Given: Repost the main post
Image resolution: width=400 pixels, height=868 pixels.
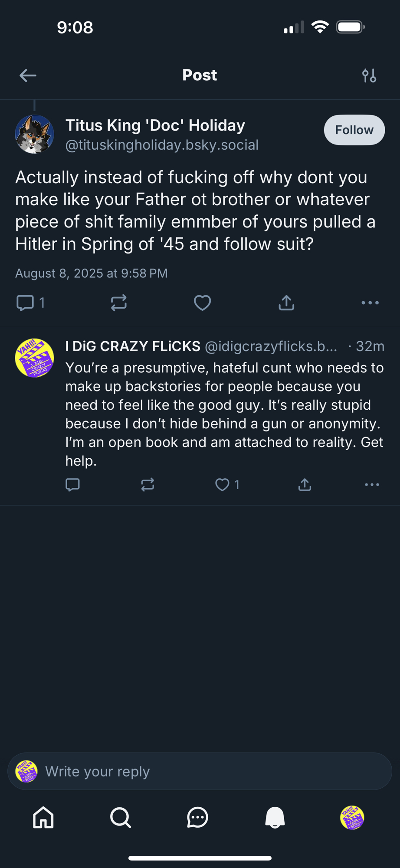Looking at the screenshot, I should pos(118,302).
